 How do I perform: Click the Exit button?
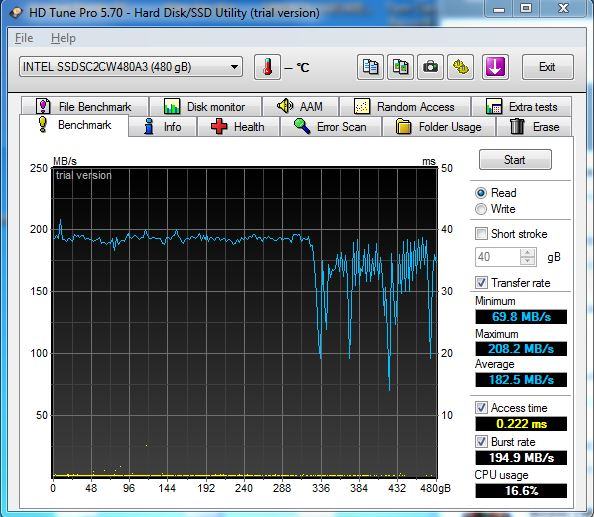(x=547, y=67)
